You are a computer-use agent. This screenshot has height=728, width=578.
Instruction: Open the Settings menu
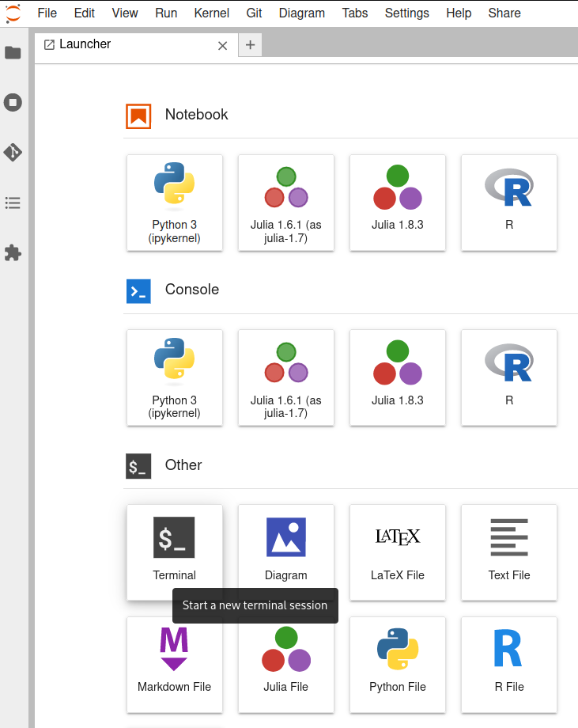(x=407, y=13)
